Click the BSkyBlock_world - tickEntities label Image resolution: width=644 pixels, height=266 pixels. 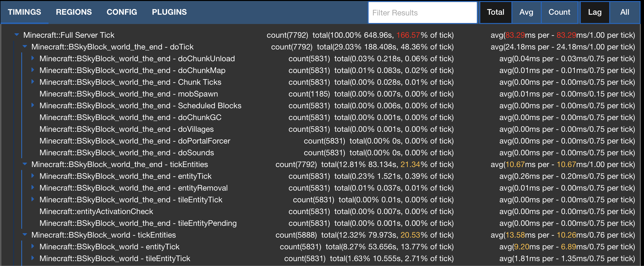pos(104,235)
